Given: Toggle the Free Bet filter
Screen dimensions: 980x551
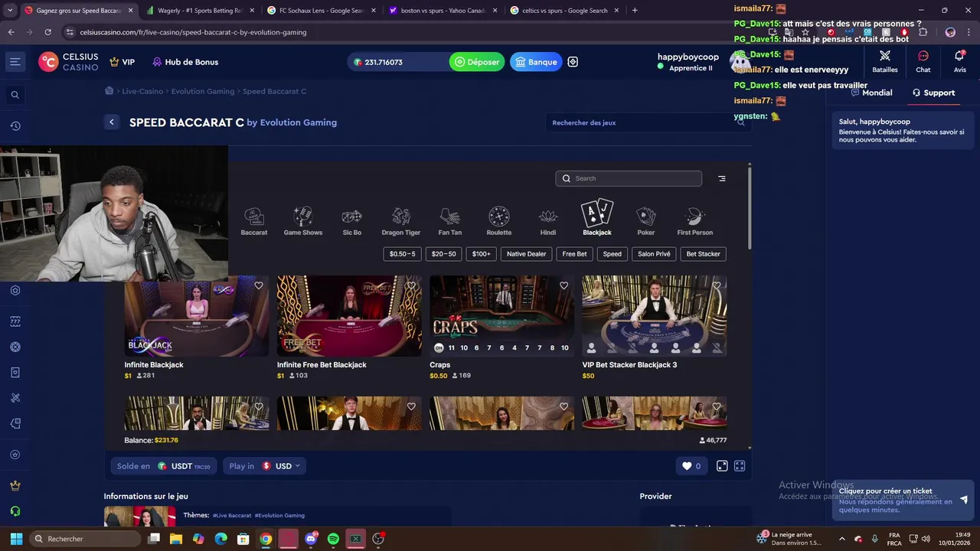Looking at the screenshot, I should (x=574, y=254).
